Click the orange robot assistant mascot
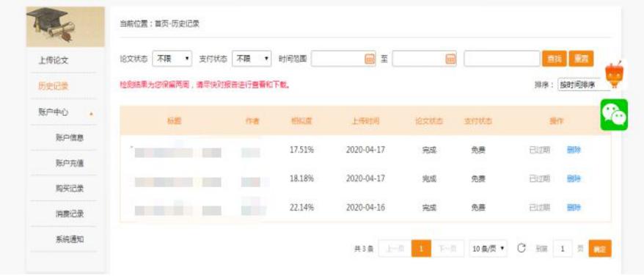This screenshot has width=644, height=276. pos(614,75)
